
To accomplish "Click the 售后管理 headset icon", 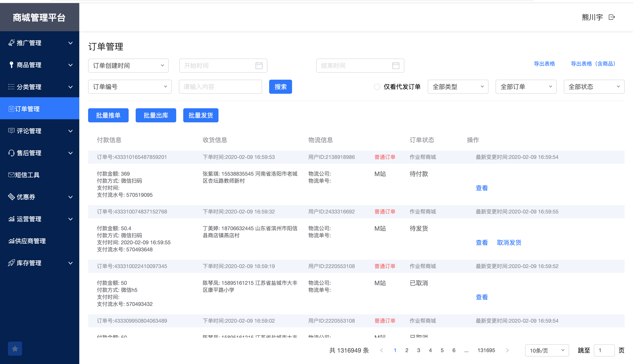I will point(11,153).
